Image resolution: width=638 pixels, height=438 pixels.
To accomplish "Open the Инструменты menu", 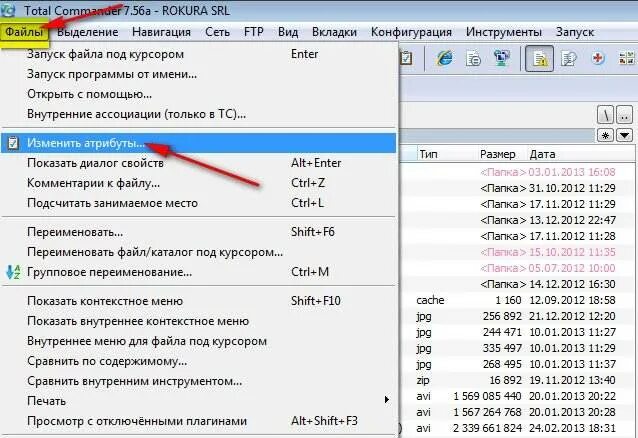I will pyautogui.click(x=504, y=32).
